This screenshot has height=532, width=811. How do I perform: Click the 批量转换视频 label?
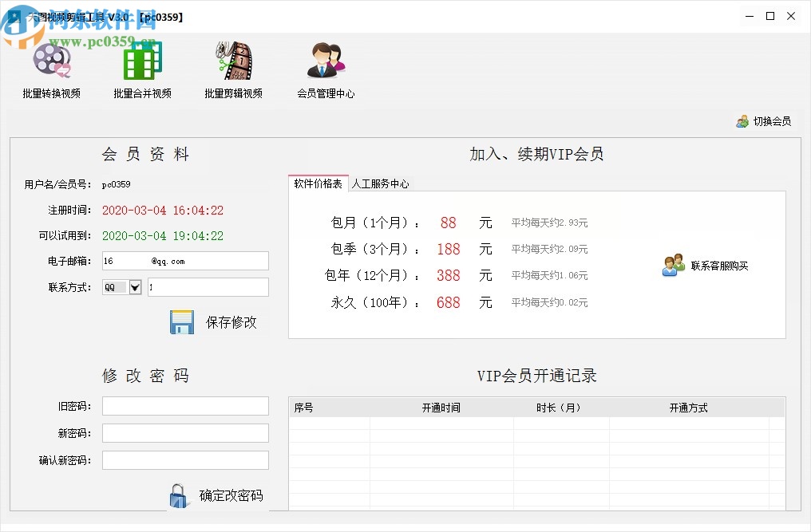click(52, 93)
